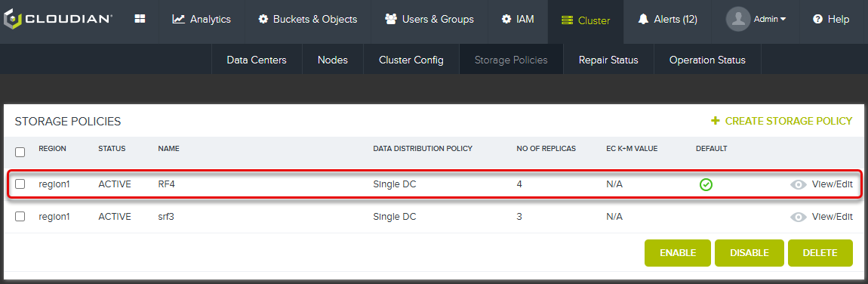This screenshot has width=868, height=284.
Task: Click the eye icon in srf3 row
Action: pyautogui.click(x=799, y=217)
